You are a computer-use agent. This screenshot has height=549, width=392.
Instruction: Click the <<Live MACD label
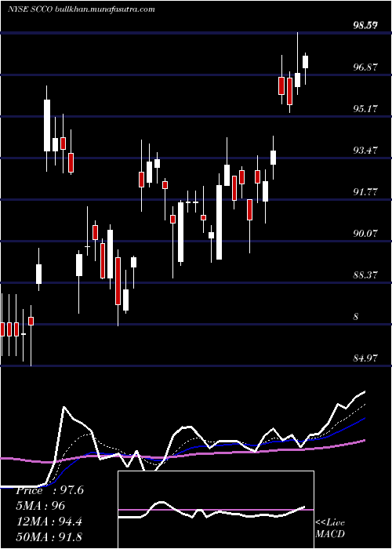pos(330,528)
